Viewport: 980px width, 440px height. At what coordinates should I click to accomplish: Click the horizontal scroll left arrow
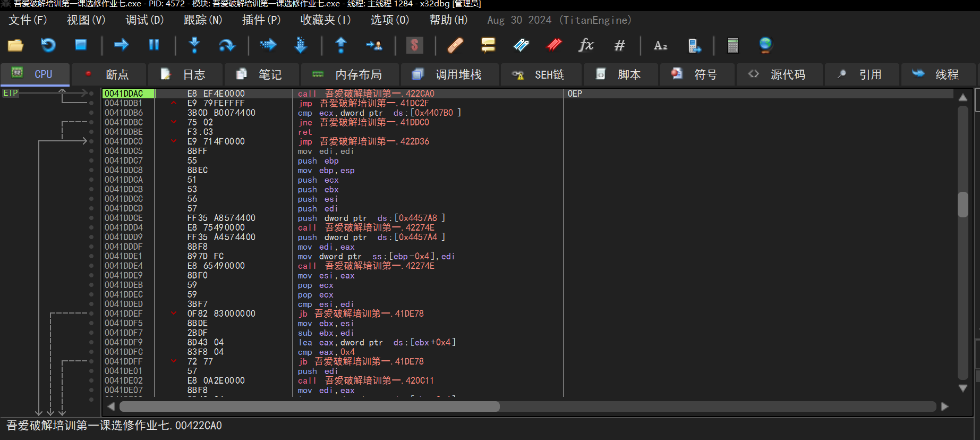(111, 407)
